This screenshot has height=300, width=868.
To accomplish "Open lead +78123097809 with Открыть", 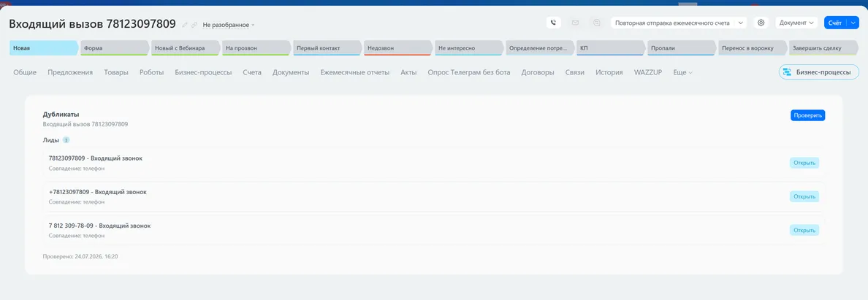I will pyautogui.click(x=804, y=196).
